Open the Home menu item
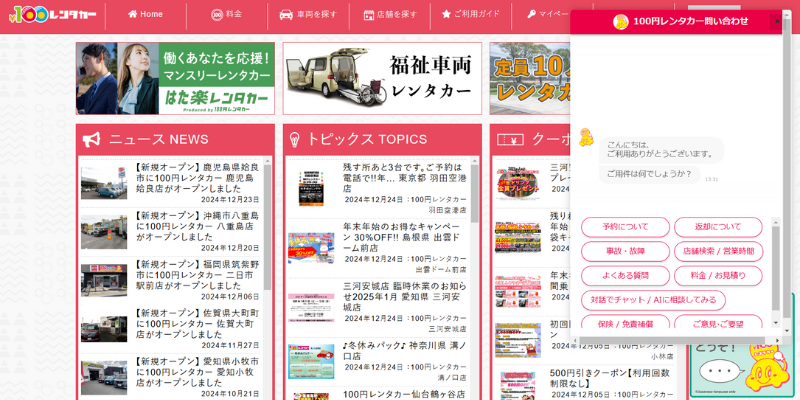The image size is (800, 400). coord(145,14)
